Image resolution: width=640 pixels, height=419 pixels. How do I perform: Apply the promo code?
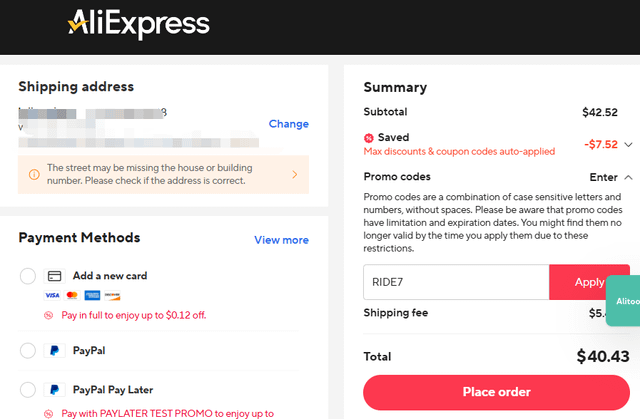click(x=588, y=282)
